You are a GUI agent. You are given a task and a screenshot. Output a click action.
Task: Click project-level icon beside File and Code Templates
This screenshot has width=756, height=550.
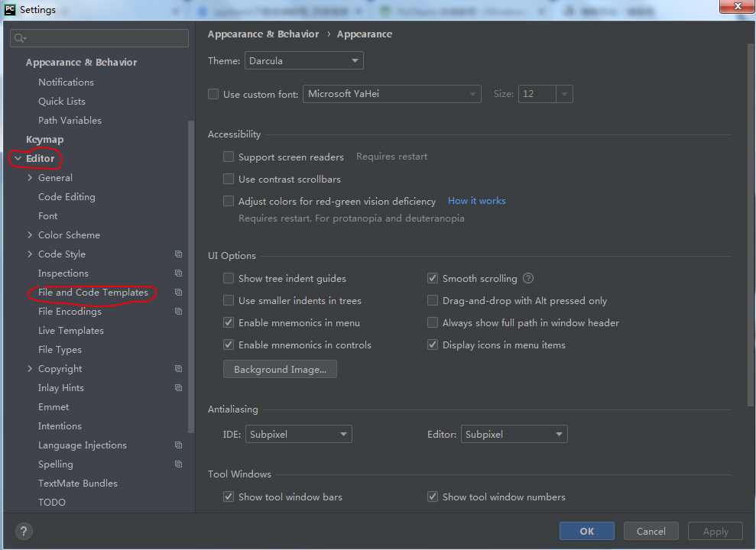pos(178,293)
